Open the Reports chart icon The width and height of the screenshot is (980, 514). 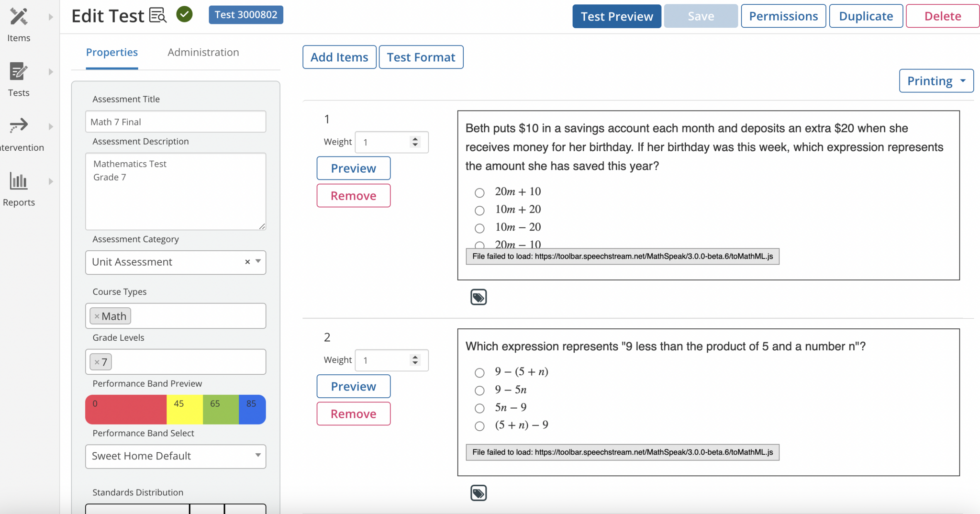[19, 181]
